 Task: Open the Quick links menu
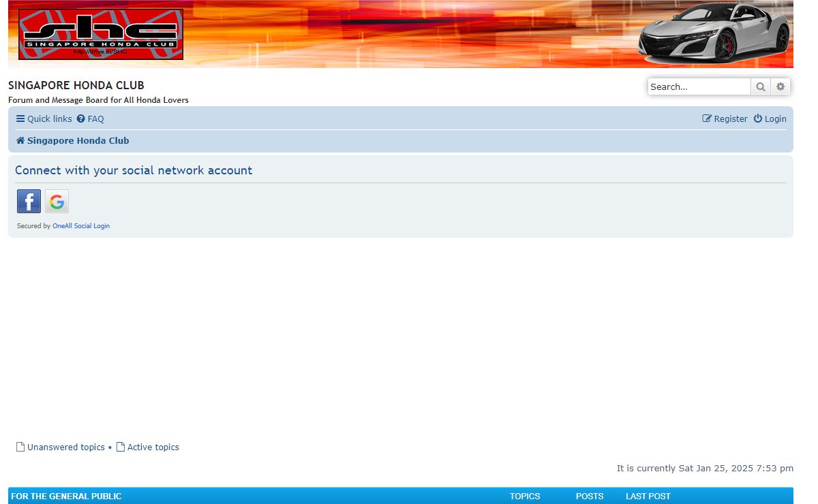(x=44, y=119)
